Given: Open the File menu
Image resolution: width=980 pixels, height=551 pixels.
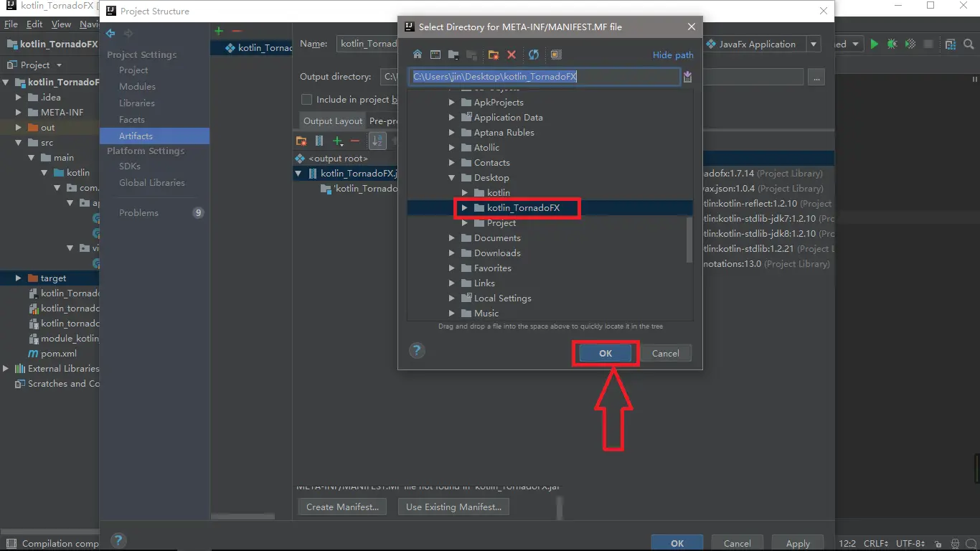Looking at the screenshot, I should click(x=11, y=24).
